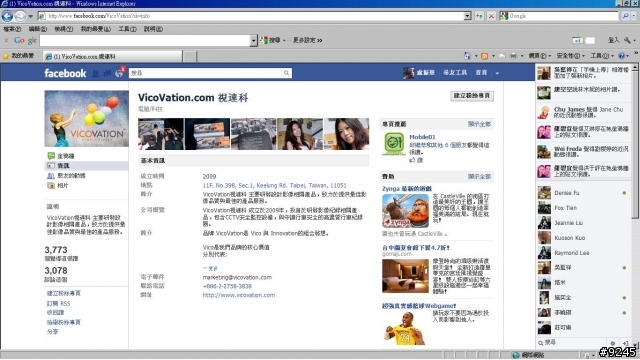The width and height of the screenshot is (640, 360).
Task: Open the address bar history dropdown
Action: pos(467,16)
